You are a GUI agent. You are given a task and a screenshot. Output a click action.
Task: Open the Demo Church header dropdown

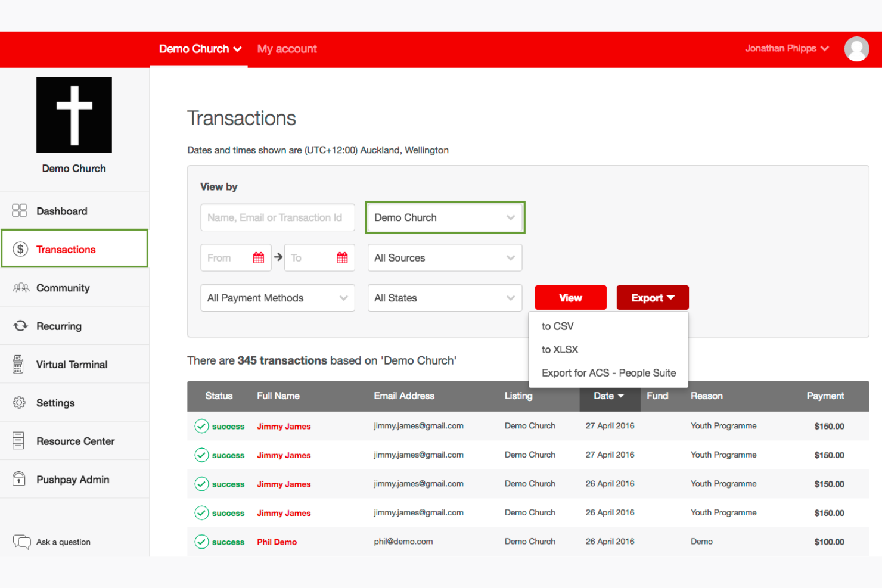pyautogui.click(x=200, y=49)
